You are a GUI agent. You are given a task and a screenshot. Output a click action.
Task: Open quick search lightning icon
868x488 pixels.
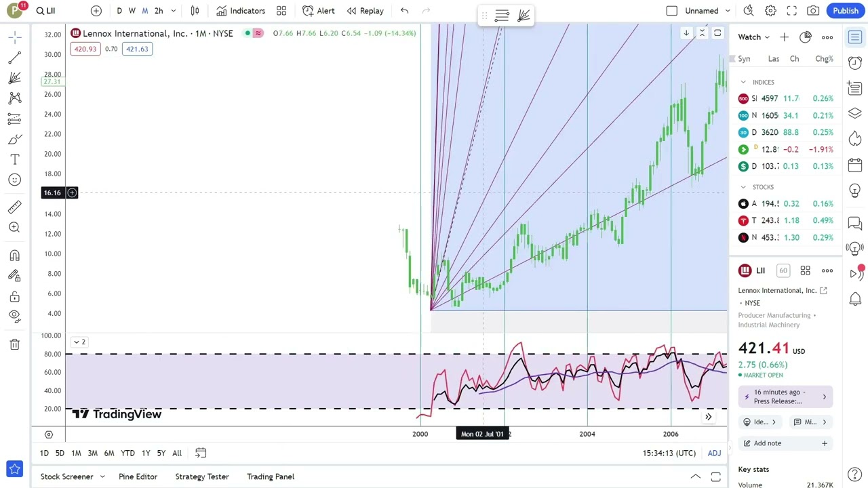pyautogui.click(x=749, y=11)
